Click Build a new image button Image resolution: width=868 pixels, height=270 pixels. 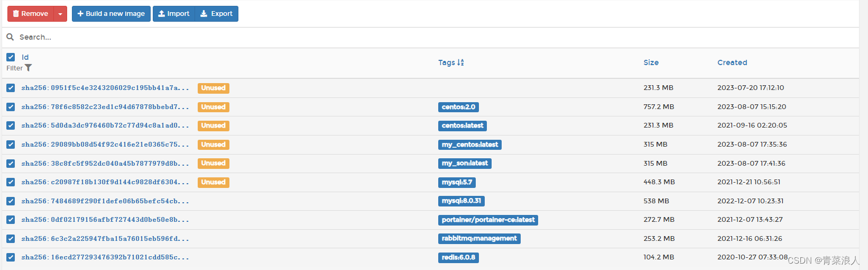click(x=111, y=14)
